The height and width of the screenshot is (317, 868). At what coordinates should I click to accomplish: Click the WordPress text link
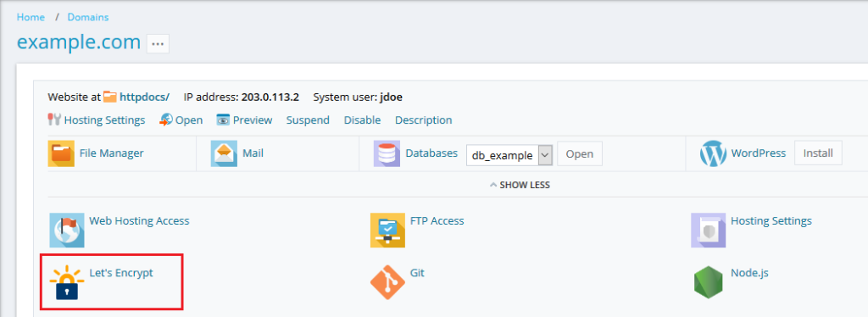(759, 153)
